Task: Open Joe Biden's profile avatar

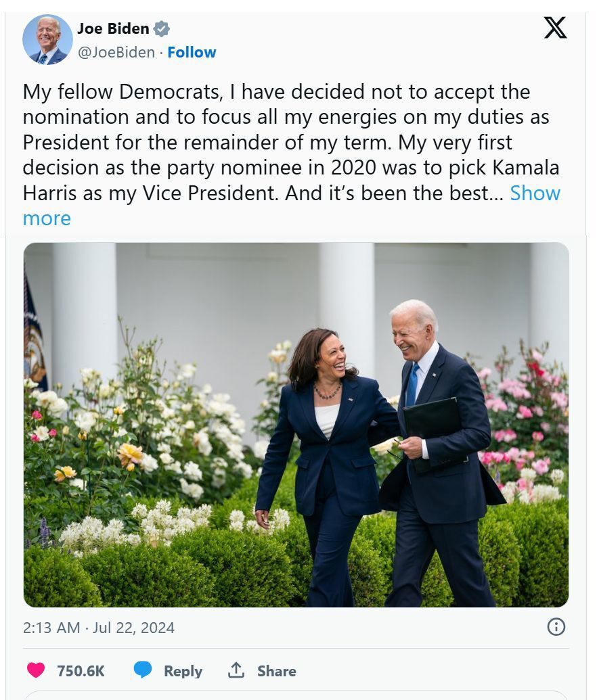Action: [47, 40]
